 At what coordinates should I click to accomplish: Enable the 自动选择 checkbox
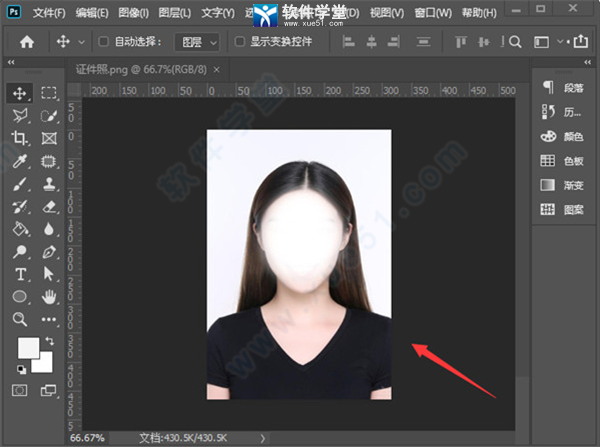(103, 42)
